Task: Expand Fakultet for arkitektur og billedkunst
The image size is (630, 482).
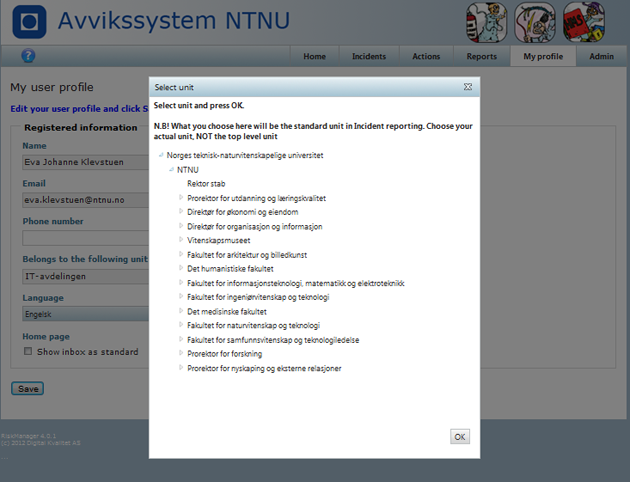Action: [181, 254]
